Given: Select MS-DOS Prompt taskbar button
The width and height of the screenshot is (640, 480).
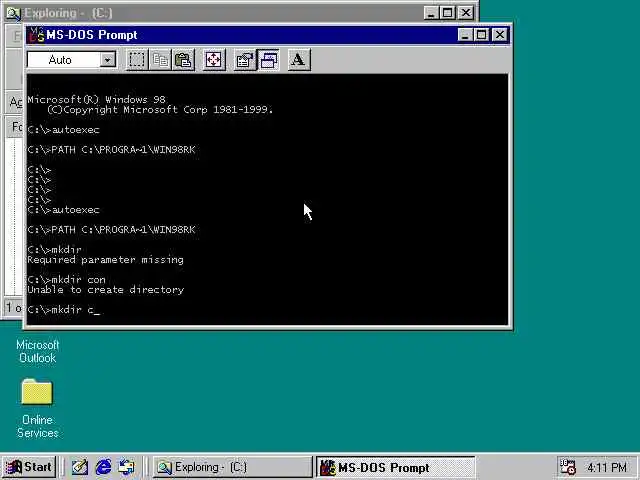Looking at the screenshot, I should pos(396,467).
